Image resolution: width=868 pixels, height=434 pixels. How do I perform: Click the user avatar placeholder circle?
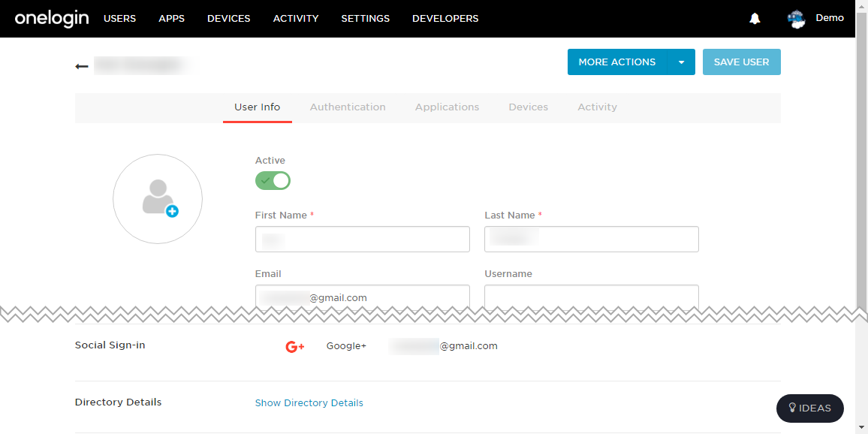158,199
